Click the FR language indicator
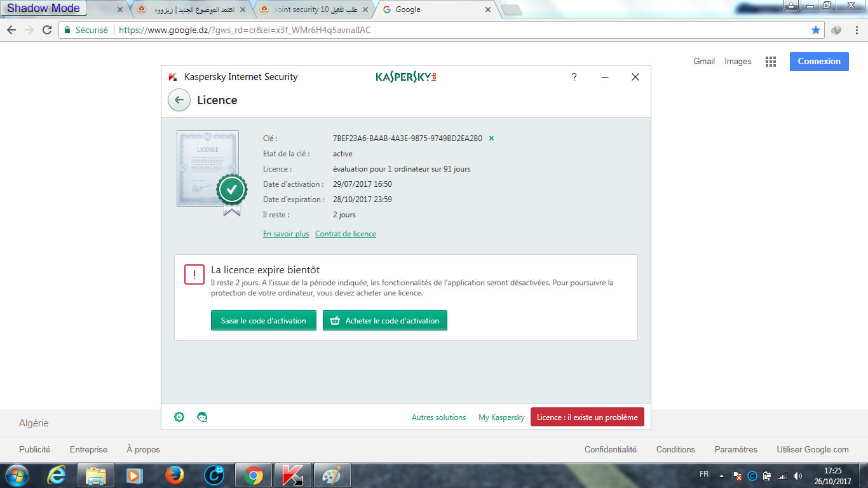The width and height of the screenshot is (868, 488). (704, 474)
